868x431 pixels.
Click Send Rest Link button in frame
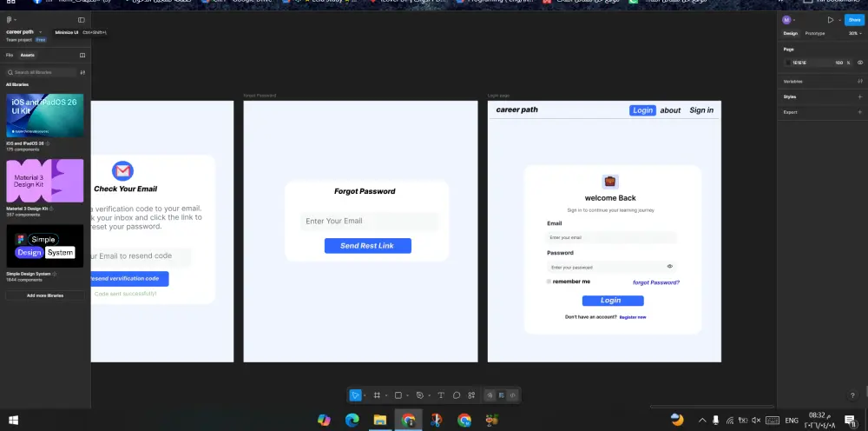367,245
